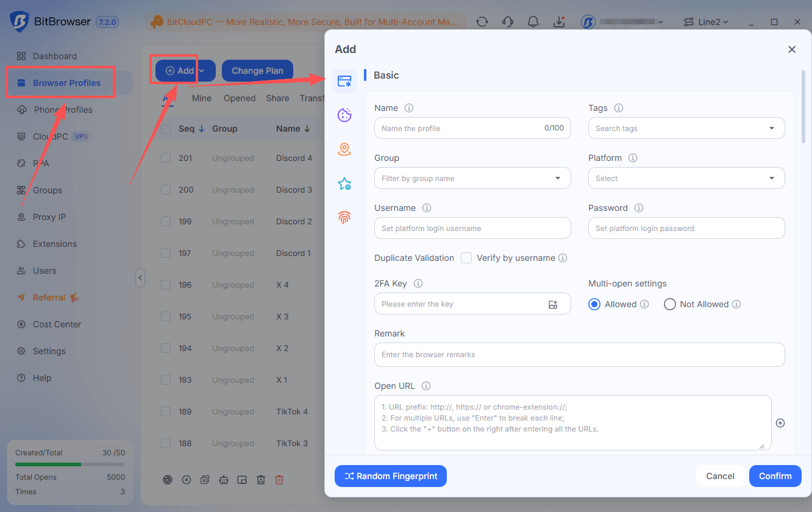The width and height of the screenshot is (812, 512).
Task: Click the Cancel button
Action: tap(720, 476)
